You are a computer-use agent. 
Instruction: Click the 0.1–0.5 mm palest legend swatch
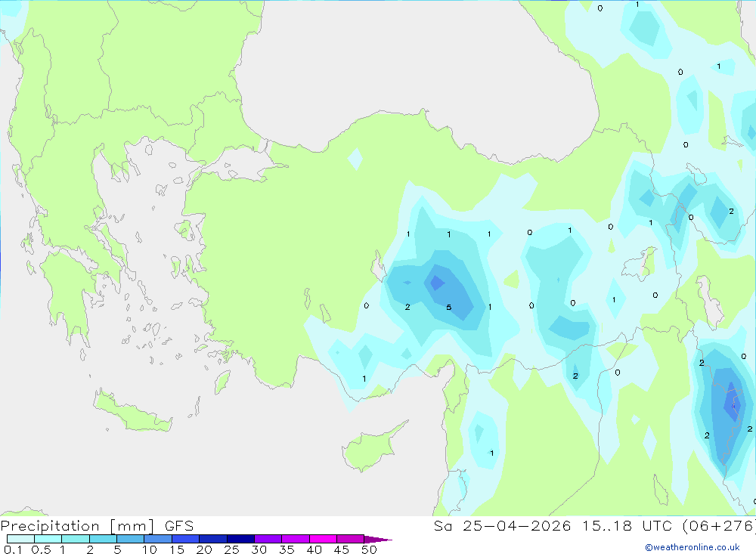(x=20, y=539)
